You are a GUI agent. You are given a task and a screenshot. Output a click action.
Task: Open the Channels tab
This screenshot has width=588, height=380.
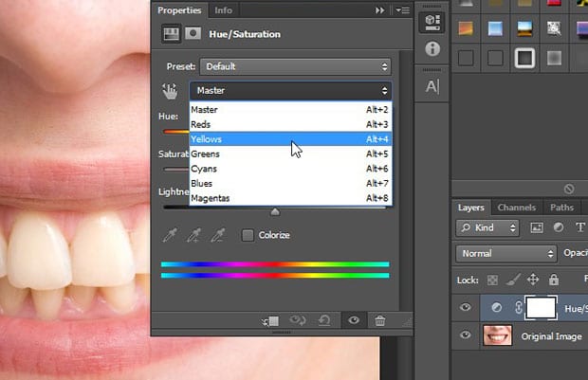pyautogui.click(x=516, y=208)
